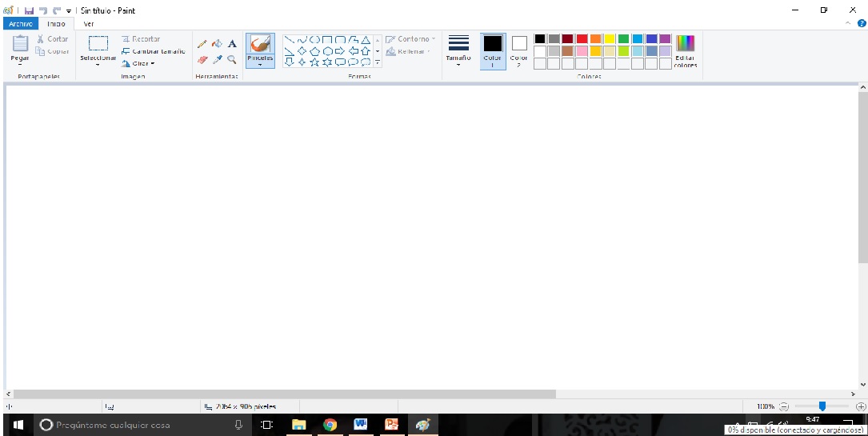Choose the oval shape
Viewport: 868px width, 436px height.
(314, 40)
